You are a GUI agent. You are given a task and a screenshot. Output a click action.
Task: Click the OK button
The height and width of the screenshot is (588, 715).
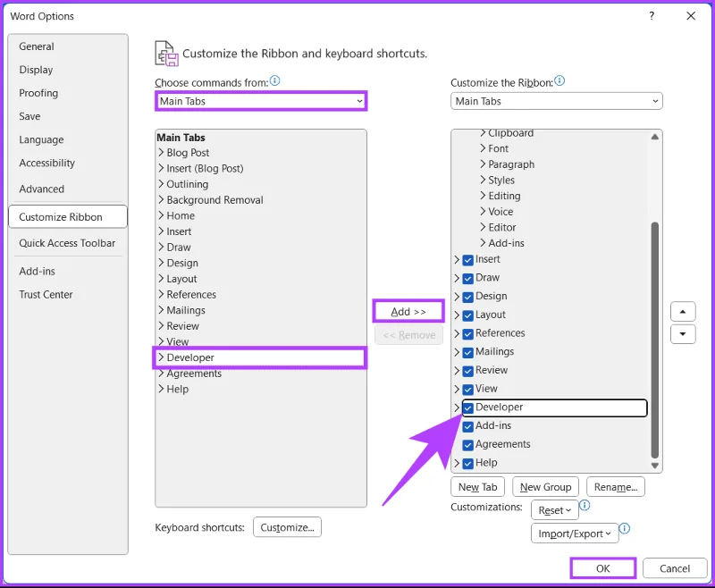pyautogui.click(x=602, y=568)
